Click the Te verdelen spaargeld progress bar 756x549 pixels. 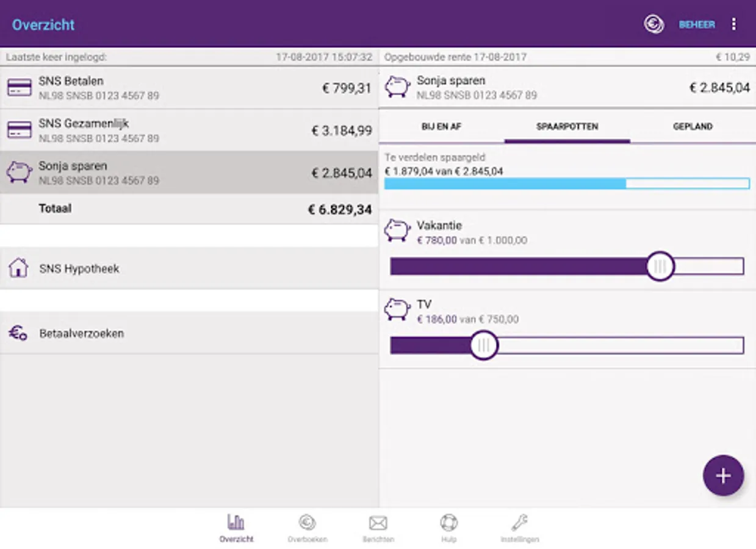[x=567, y=184]
